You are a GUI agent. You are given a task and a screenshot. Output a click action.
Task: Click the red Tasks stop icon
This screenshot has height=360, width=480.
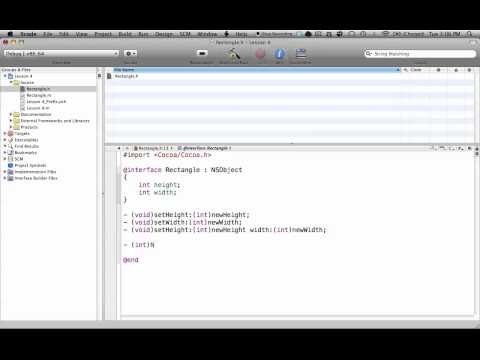(x=260, y=54)
